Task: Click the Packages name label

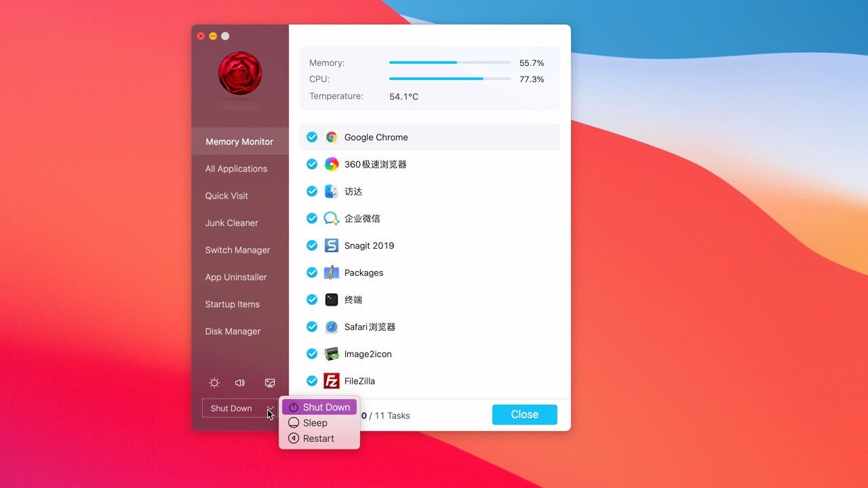Action: click(x=363, y=272)
